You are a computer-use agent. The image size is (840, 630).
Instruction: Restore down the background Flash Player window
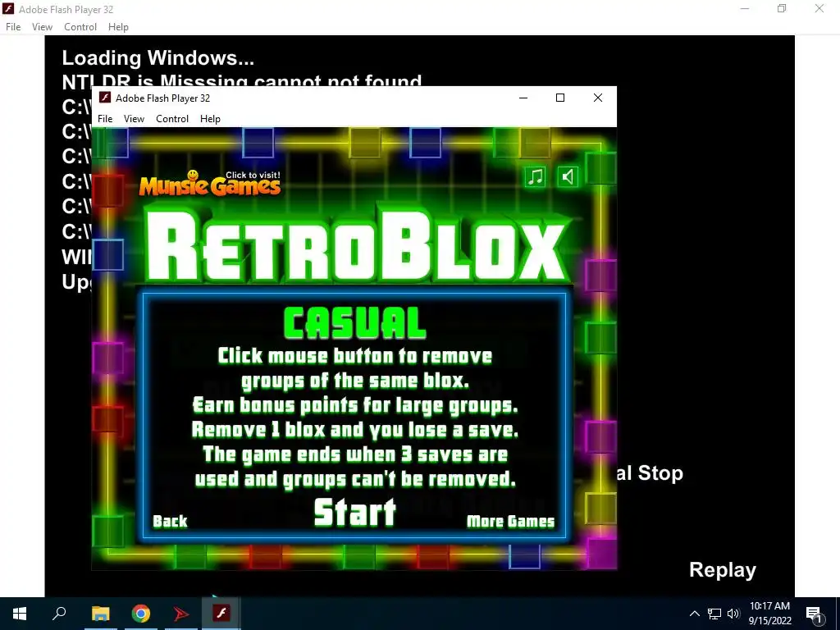tap(782, 8)
